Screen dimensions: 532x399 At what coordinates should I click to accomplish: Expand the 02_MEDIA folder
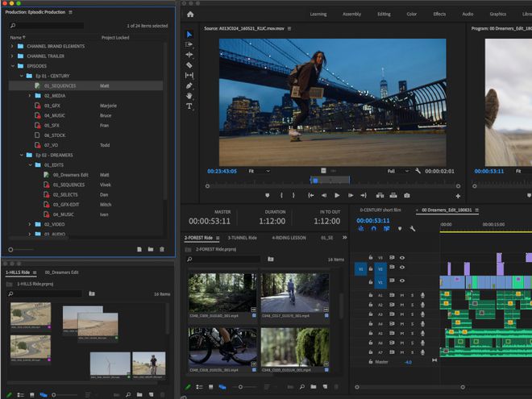(x=30, y=96)
